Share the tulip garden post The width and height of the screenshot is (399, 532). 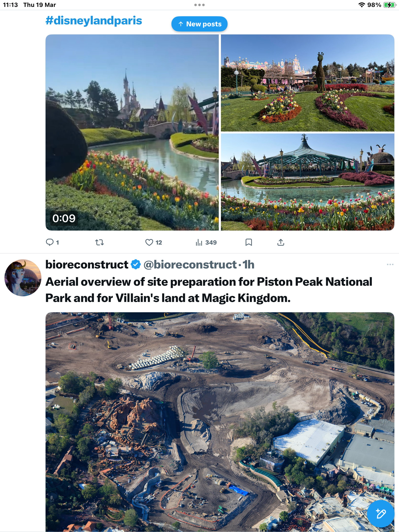(x=281, y=242)
